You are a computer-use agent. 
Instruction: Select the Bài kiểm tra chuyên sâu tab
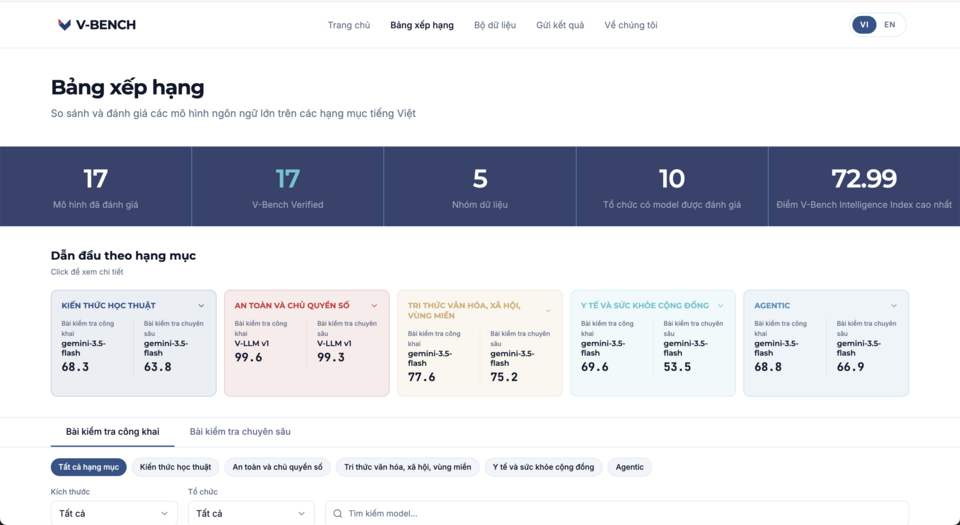coord(240,431)
